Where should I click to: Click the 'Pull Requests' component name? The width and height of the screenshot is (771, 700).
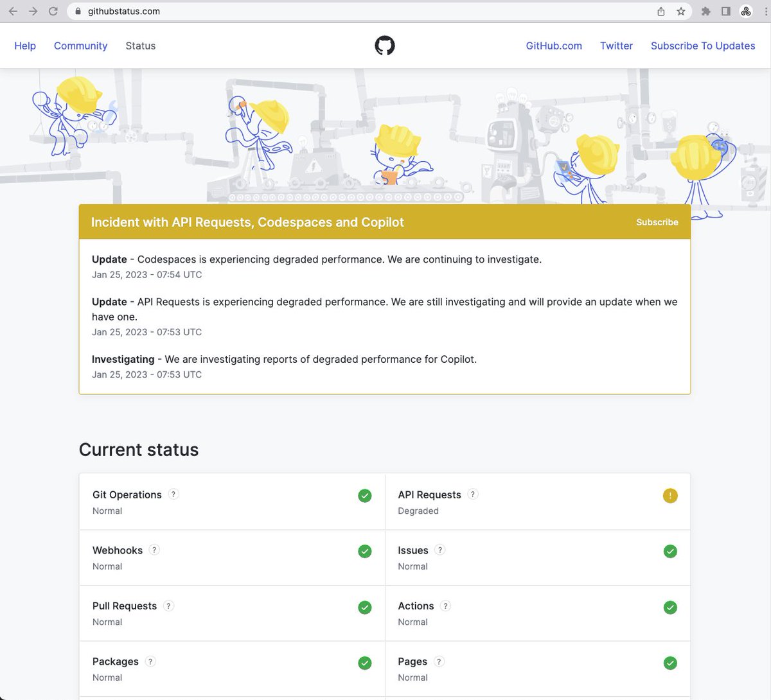125,606
